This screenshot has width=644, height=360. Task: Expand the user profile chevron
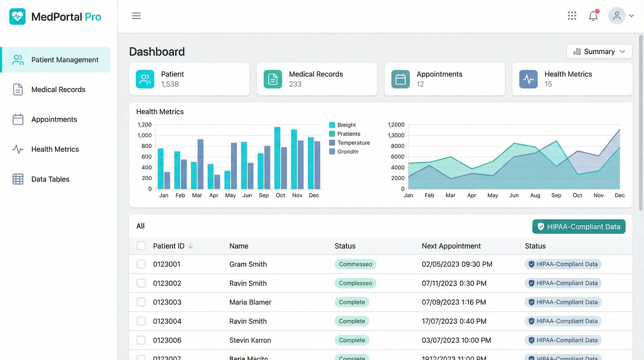(632, 15)
